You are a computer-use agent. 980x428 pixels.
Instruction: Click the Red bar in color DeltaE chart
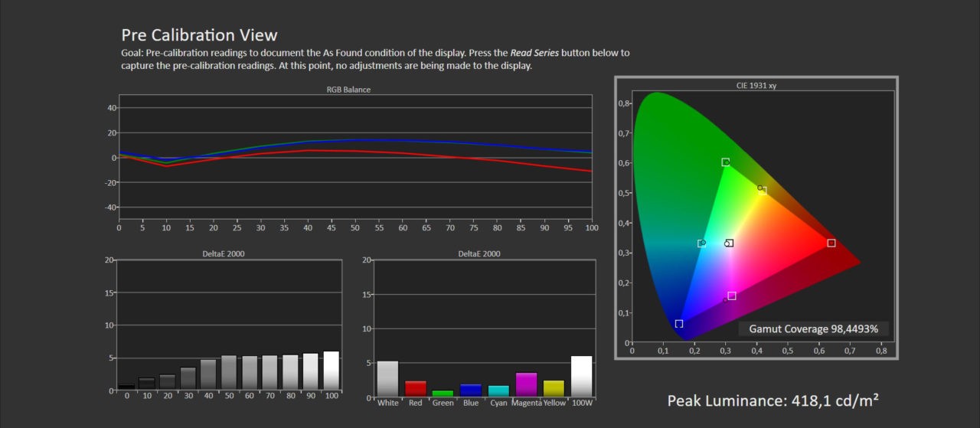pyautogui.click(x=416, y=389)
